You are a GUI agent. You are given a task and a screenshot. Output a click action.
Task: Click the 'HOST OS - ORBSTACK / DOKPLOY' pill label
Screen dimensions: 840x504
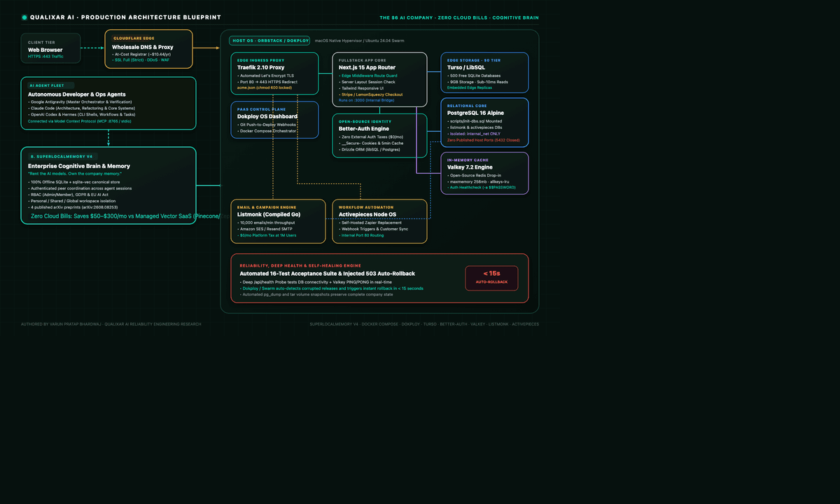click(269, 41)
